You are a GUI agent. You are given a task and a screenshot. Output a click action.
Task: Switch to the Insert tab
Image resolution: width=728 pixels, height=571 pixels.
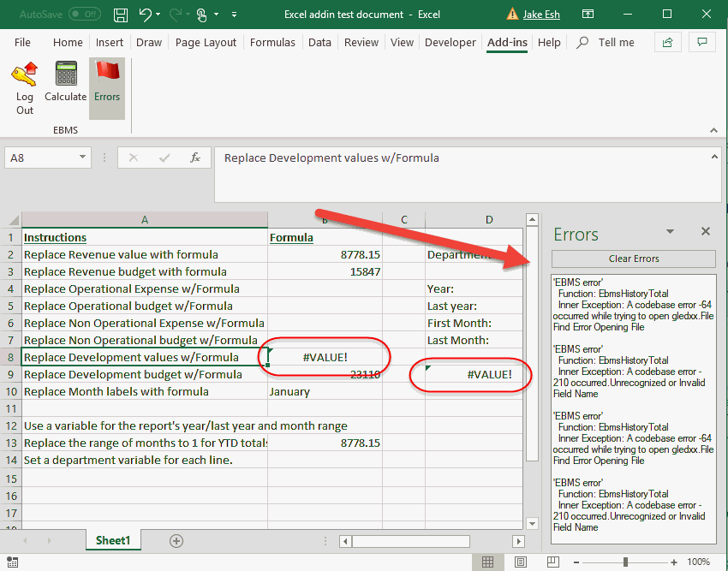(x=110, y=43)
